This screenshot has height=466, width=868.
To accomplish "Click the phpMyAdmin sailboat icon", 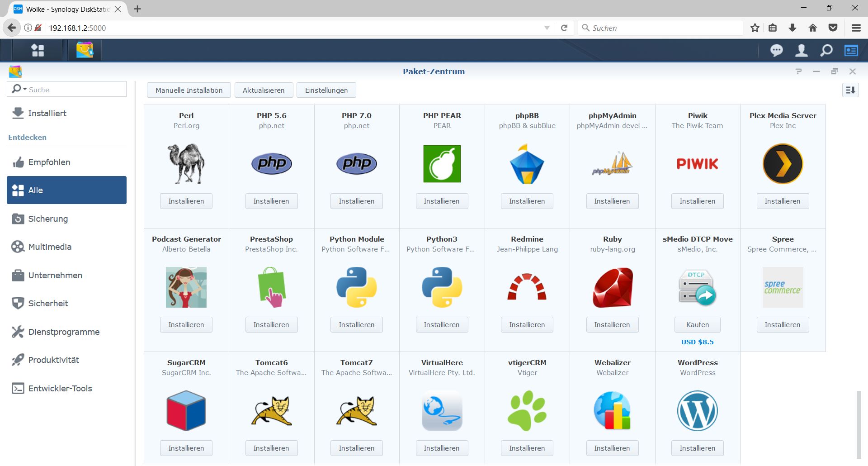I will pos(613,164).
